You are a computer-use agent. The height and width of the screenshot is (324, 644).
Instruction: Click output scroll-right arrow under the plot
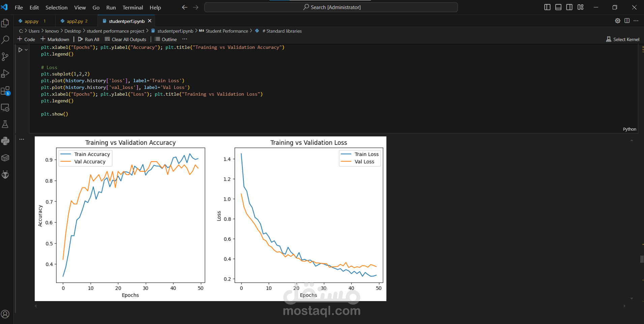[x=624, y=306]
